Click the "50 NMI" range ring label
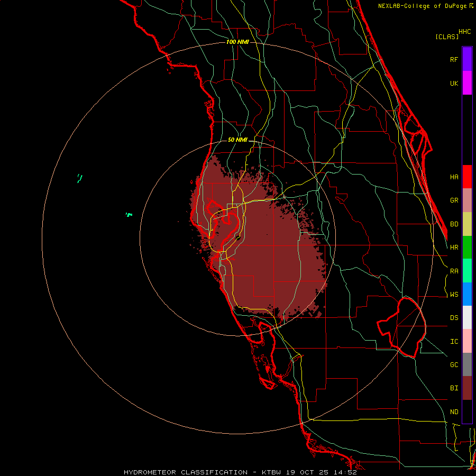476x476 pixels. click(x=237, y=140)
